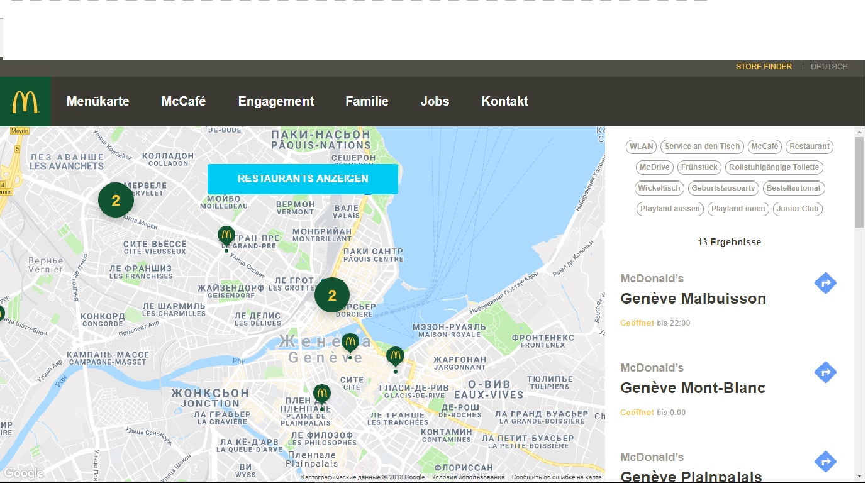Enable the Playland aussen filter
The image size is (868, 493).
[670, 209]
